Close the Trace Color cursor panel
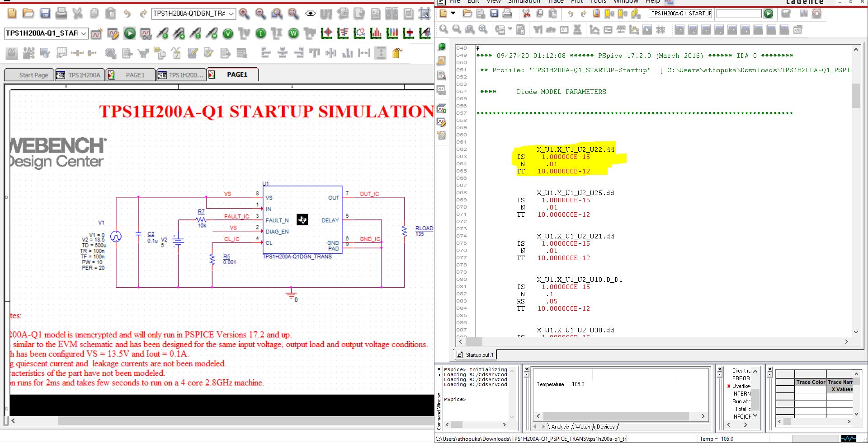The image size is (868, 443). (x=770, y=369)
